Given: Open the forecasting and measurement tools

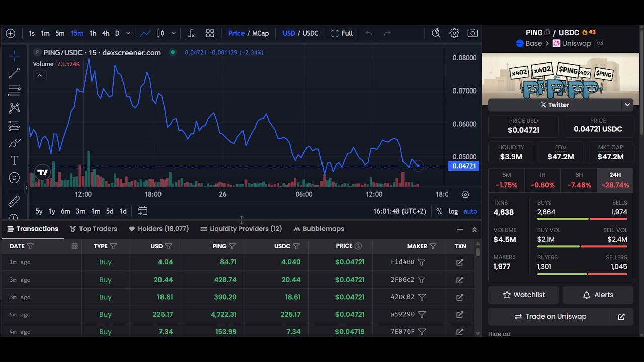Looking at the screenshot, I should pos(14,126).
